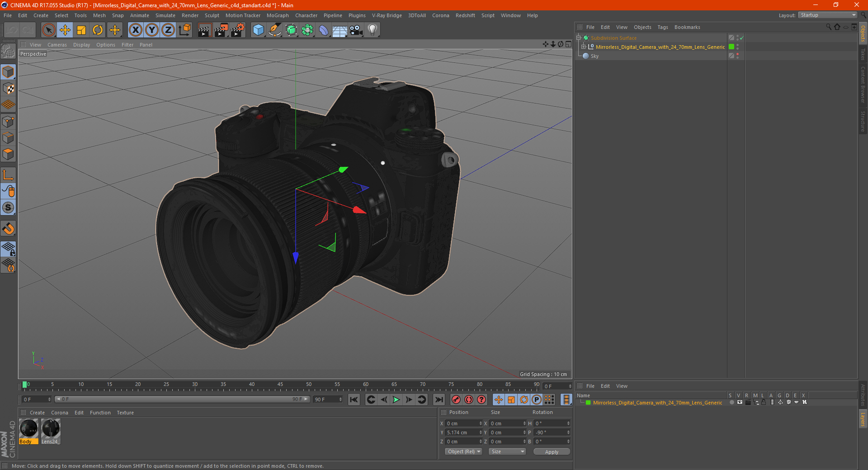Go to end of animation
This screenshot has width=868, height=470.
tap(439, 399)
